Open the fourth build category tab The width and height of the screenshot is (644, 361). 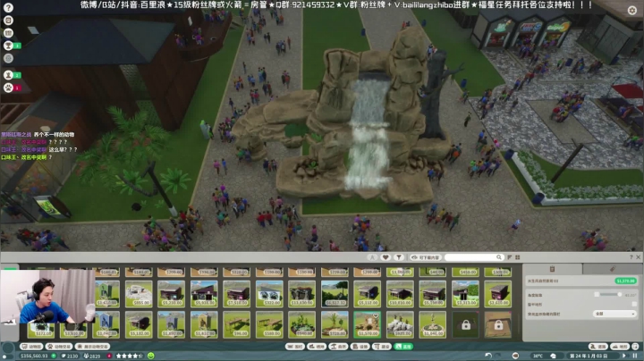click(x=360, y=347)
